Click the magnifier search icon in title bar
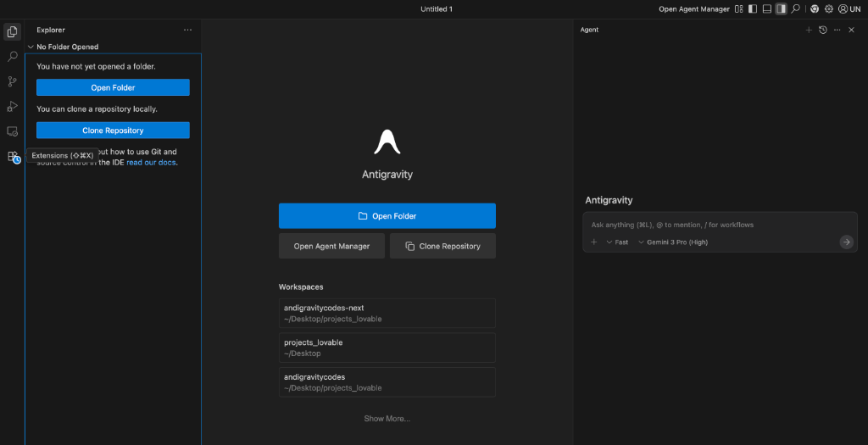The height and width of the screenshot is (445, 868). (x=795, y=8)
